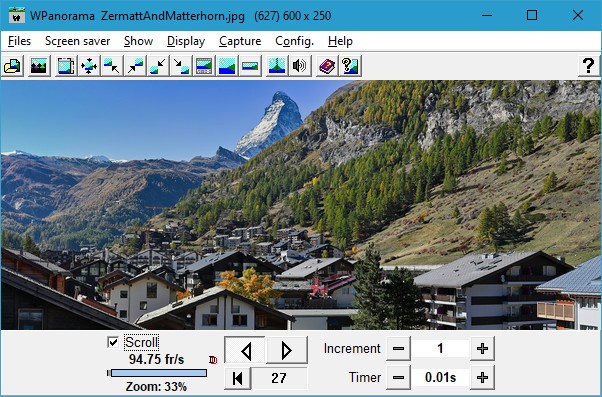The image size is (602, 397).
Task: Click the landscape with zipper icon
Action: point(277,66)
